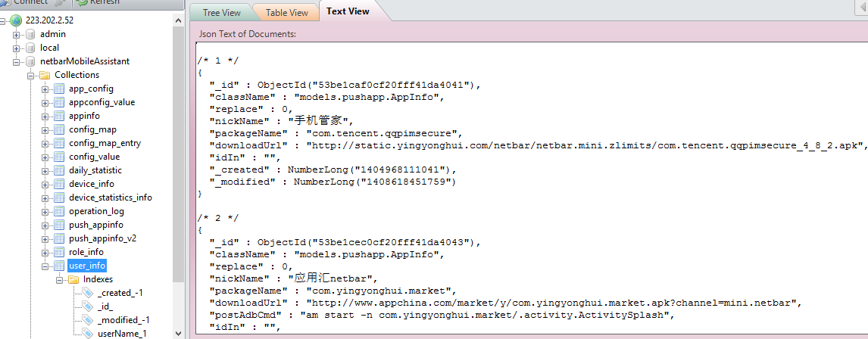
Task: Click the appinfo collection table icon
Action: click(59, 116)
